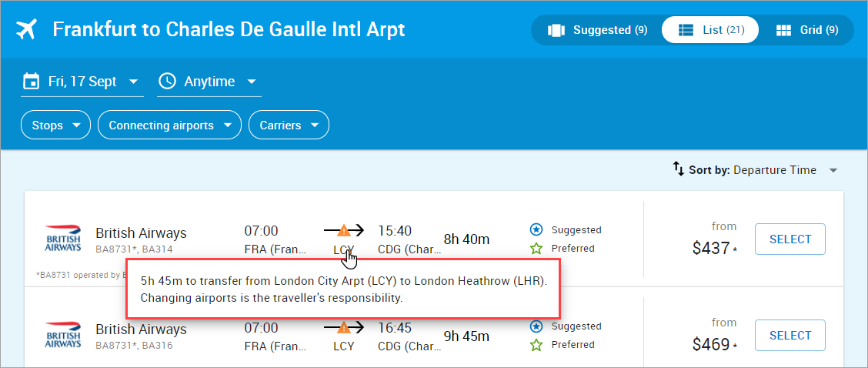This screenshot has height=368, width=868.
Task: Switch to the Suggested (9) view
Action: pos(597,30)
